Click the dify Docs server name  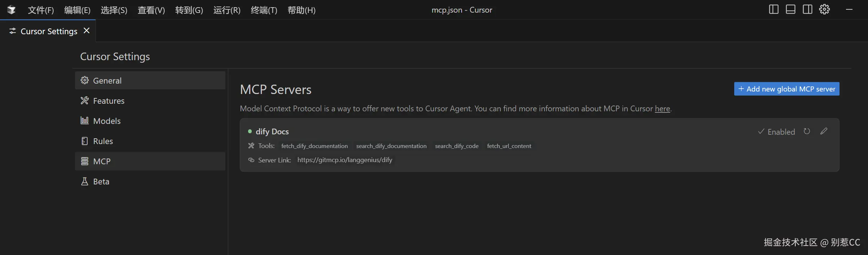[272, 131]
